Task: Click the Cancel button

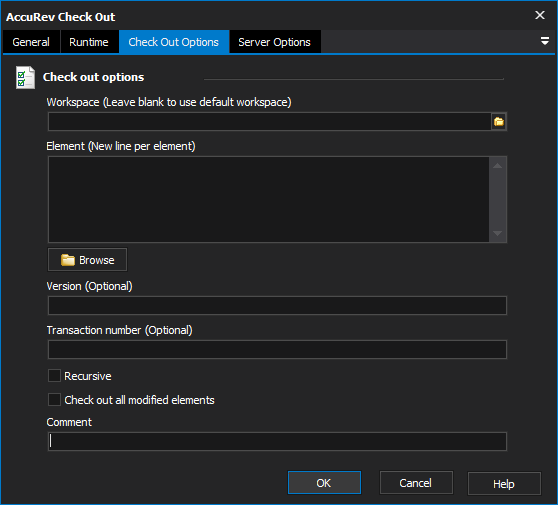Action: coord(416,483)
